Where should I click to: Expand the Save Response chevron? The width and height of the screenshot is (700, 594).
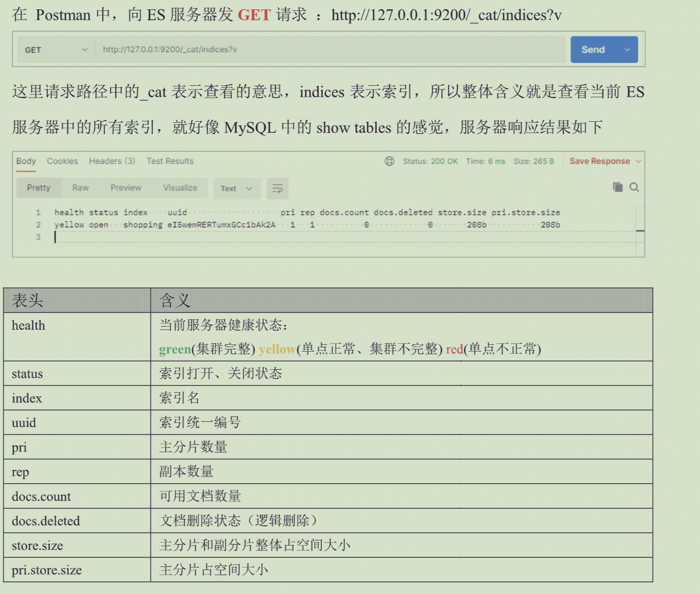pyautogui.click(x=638, y=161)
